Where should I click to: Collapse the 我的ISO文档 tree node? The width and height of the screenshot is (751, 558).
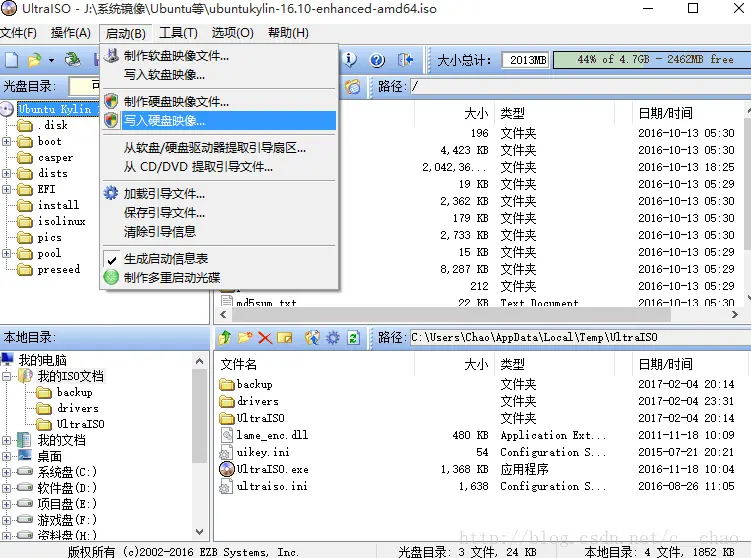pos(6,376)
